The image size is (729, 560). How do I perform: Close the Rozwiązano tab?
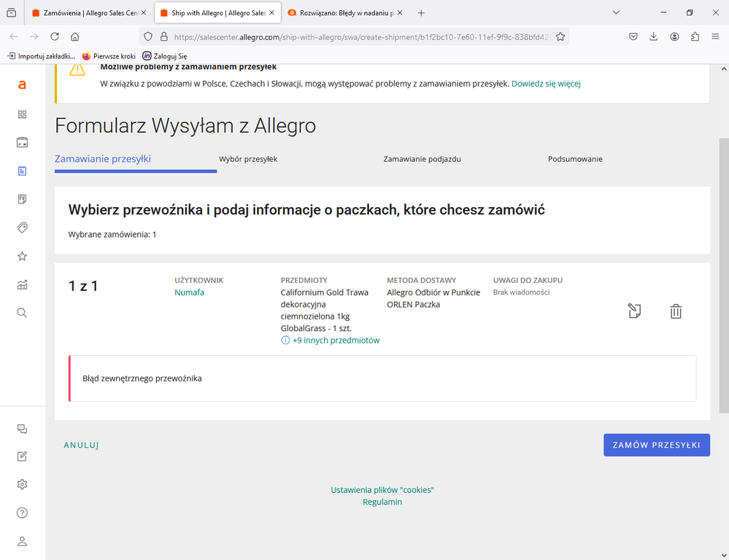tap(400, 13)
